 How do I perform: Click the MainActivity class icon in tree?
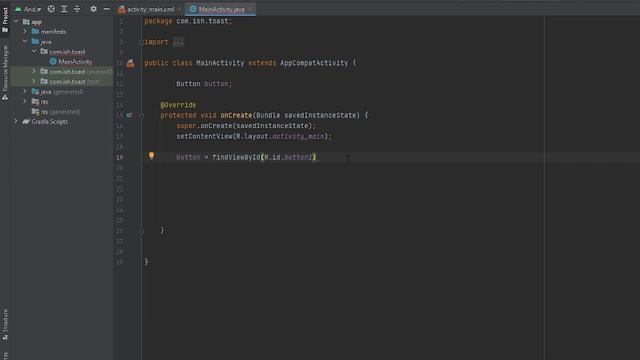pos(53,62)
